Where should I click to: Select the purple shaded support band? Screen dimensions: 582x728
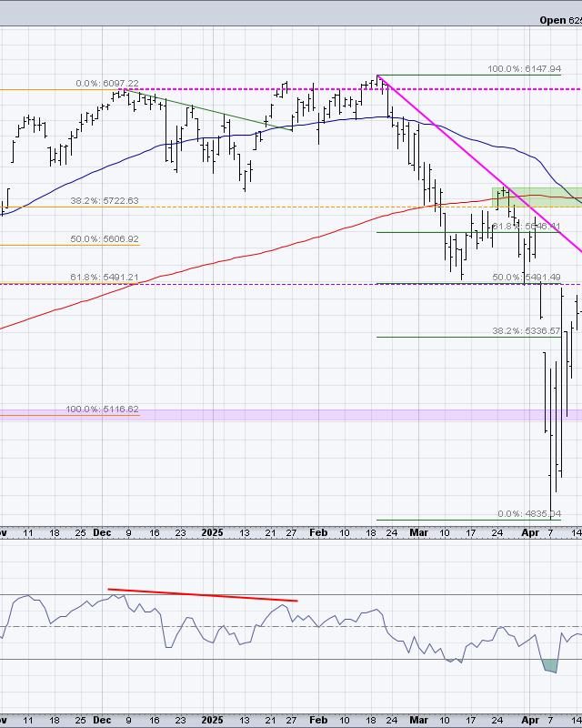pyautogui.click(x=273, y=415)
